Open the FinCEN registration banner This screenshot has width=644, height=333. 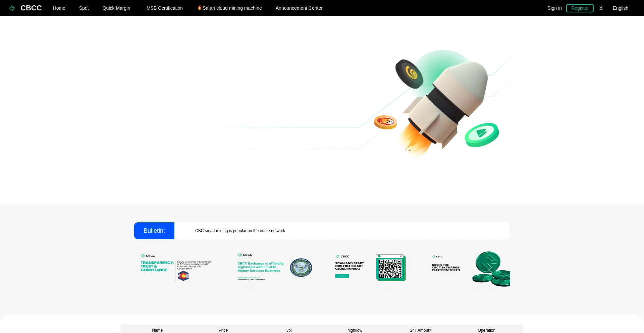click(274, 268)
